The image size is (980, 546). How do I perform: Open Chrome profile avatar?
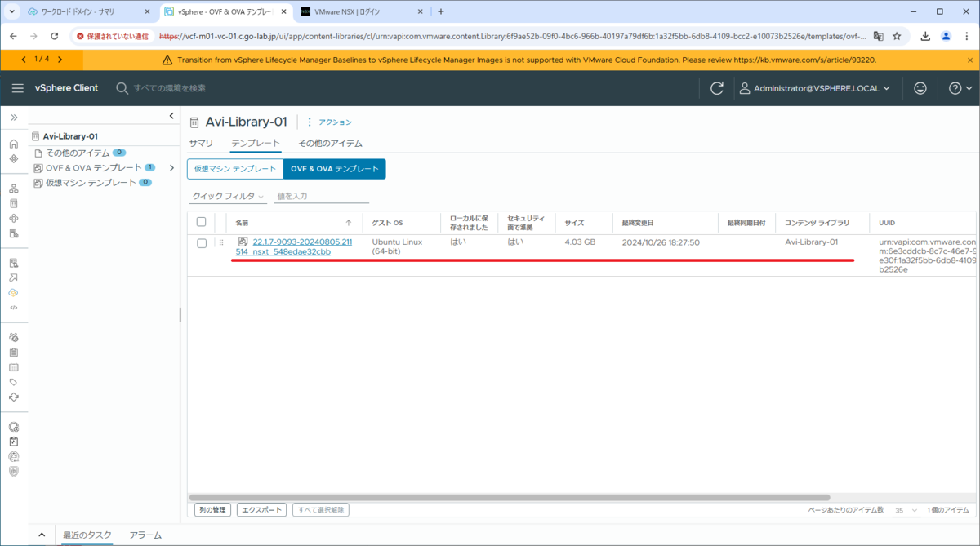[947, 36]
